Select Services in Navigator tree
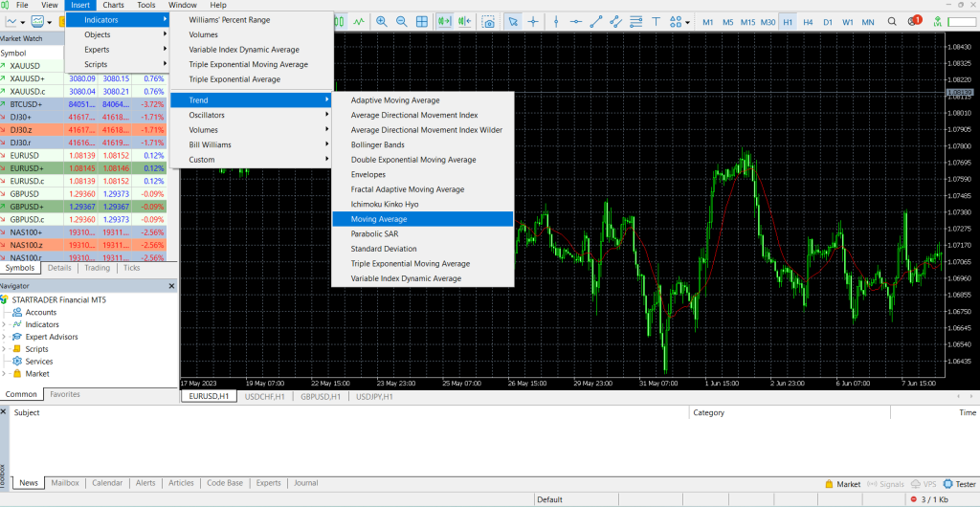980x507 pixels. tap(38, 362)
